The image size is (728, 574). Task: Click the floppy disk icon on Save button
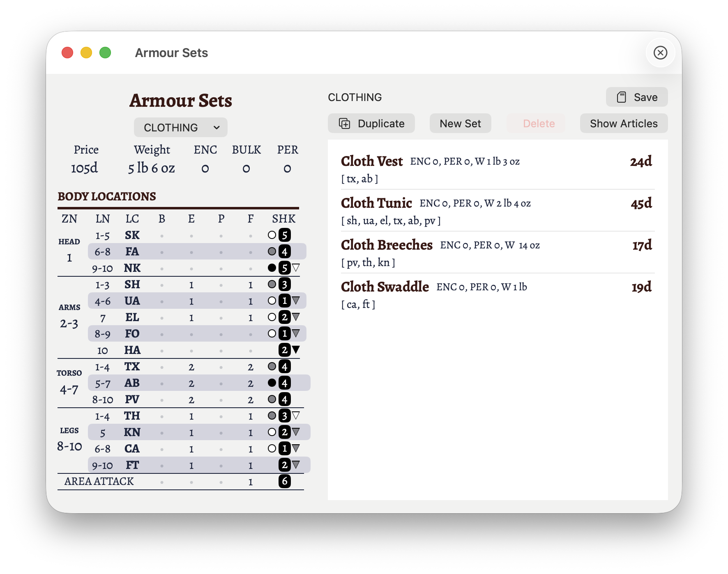click(622, 97)
